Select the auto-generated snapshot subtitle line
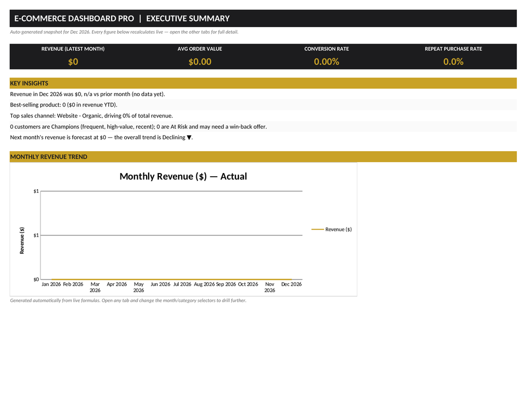The image size is (532, 411). tap(124, 32)
